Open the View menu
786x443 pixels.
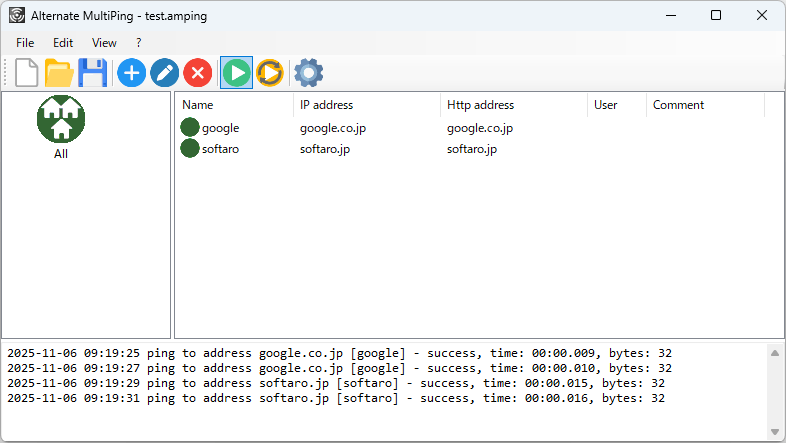click(x=104, y=43)
